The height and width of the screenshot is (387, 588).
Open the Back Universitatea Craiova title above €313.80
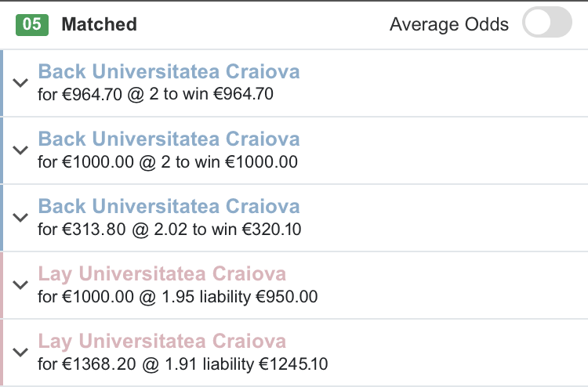point(169,207)
